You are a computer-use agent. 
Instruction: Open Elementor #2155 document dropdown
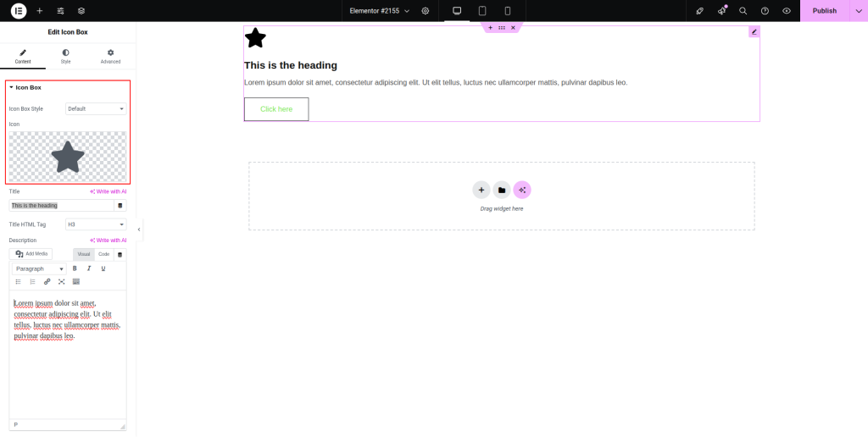pos(380,11)
